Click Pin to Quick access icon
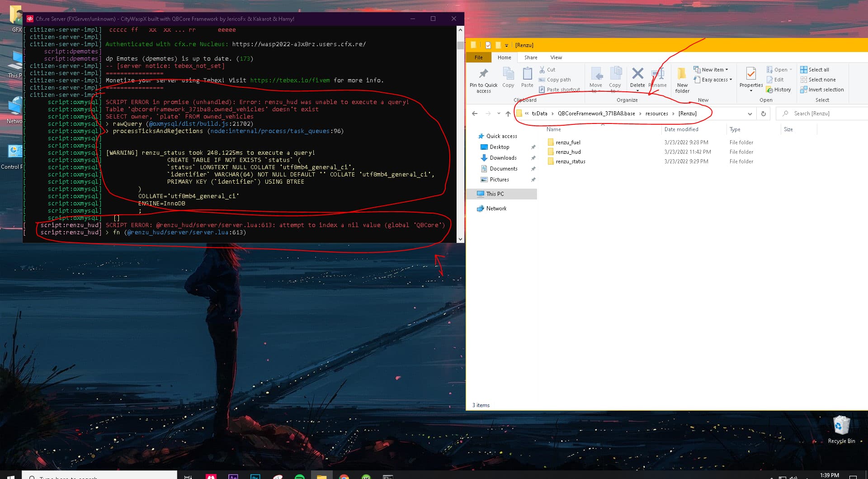The height and width of the screenshot is (479, 868). [483, 75]
